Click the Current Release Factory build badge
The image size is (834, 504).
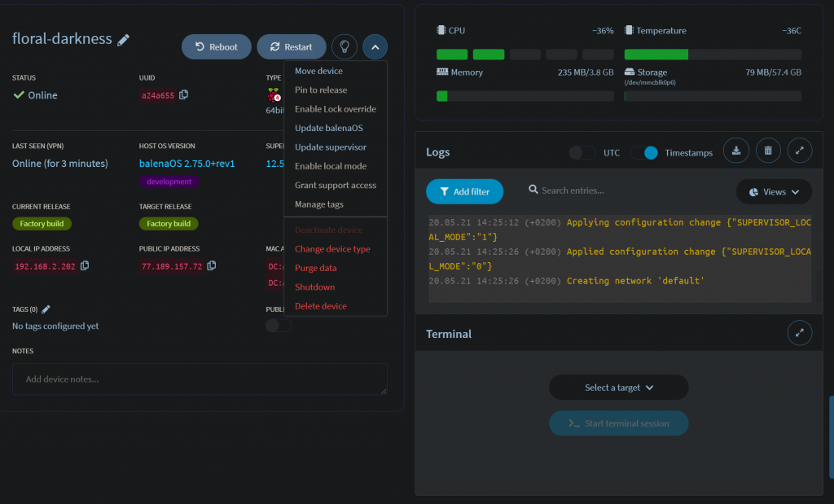tap(42, 224)
